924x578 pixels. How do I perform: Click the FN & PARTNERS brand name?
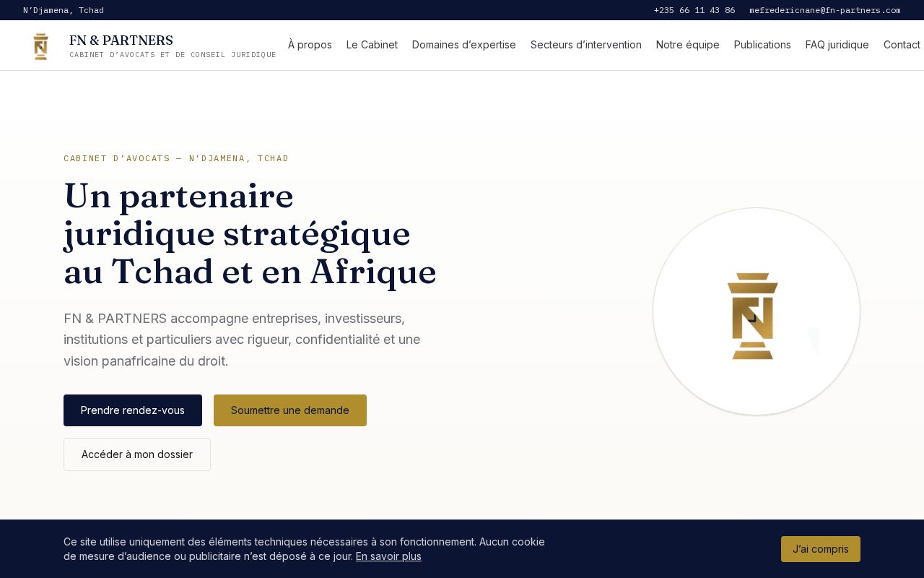click(121, 40)
